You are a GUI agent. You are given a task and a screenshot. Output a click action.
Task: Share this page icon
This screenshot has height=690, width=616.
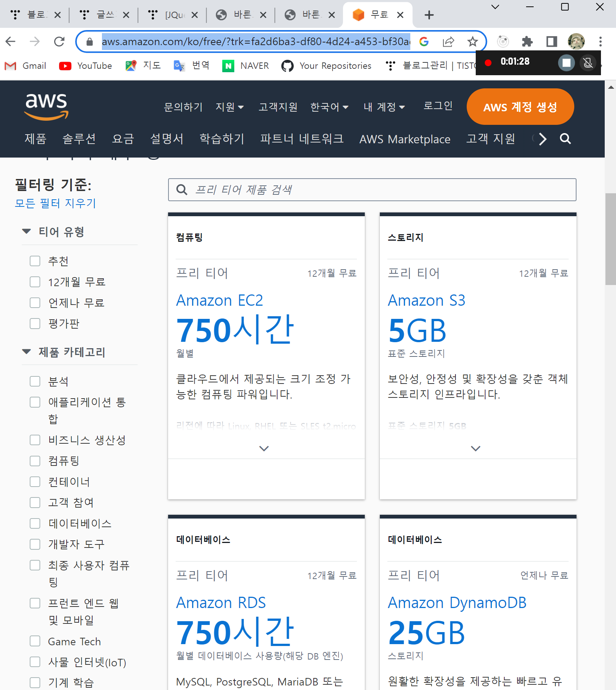point(448,41)
